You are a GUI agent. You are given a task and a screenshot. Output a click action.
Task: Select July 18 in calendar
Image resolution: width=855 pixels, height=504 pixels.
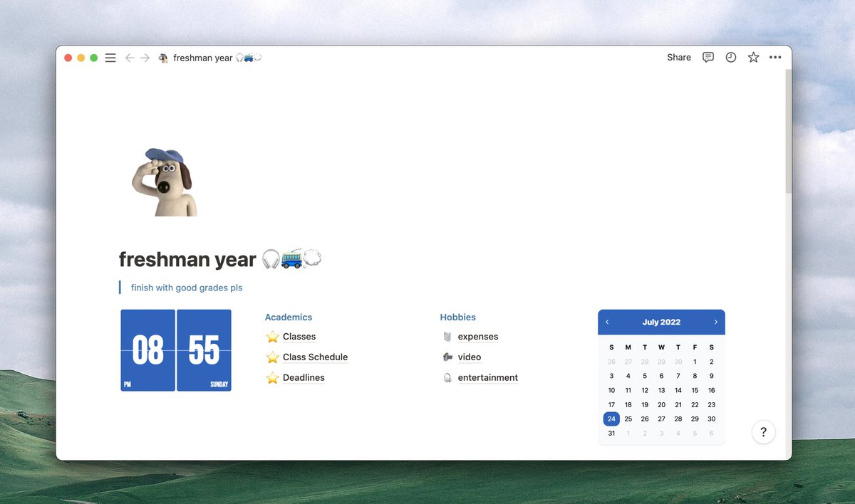[628, 405]
